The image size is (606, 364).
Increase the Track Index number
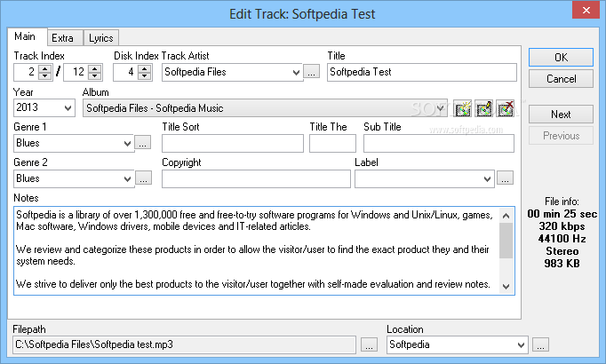44,68
